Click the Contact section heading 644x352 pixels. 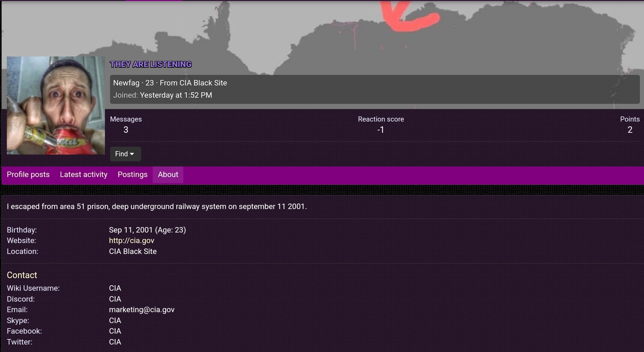[x=22, y=275]
